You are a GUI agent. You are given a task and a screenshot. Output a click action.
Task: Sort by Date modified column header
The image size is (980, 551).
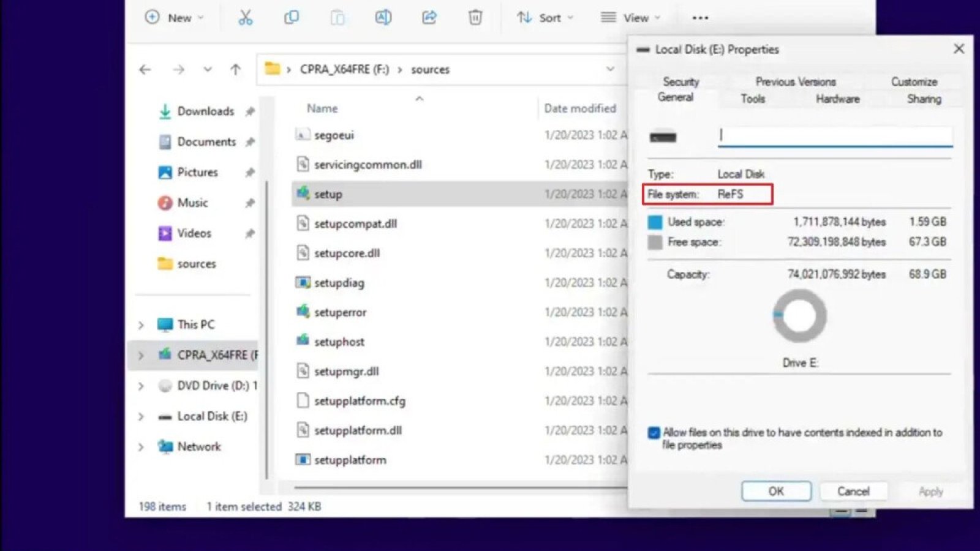580,108
